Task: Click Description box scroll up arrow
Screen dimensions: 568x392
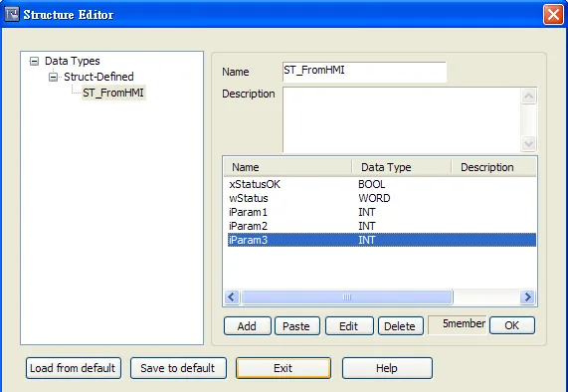Action: [x=528, y=96]
